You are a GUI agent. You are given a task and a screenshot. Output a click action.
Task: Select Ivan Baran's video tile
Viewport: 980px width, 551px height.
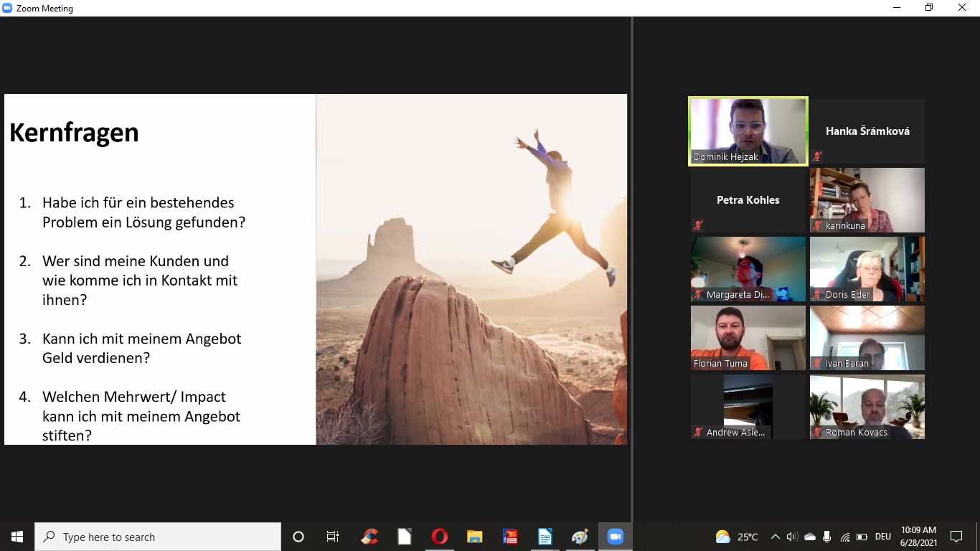point(867,338)
